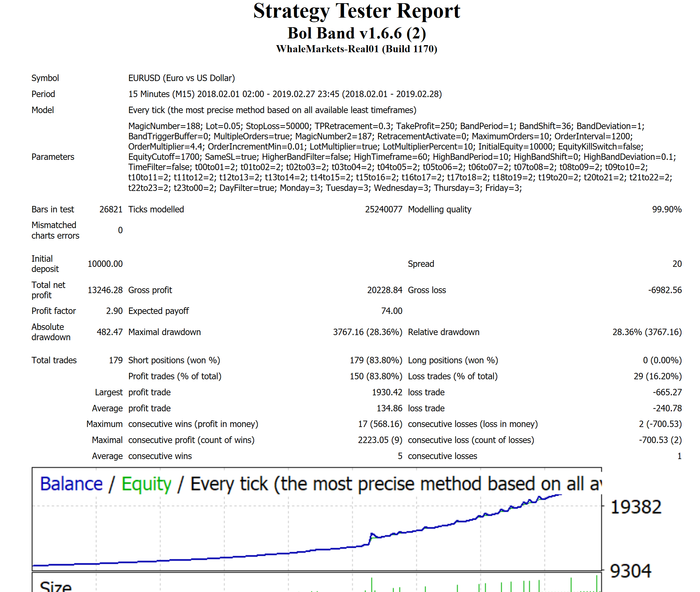
Task: Select the absolute drawdown value "482.47"
Action: pos(110,332)
